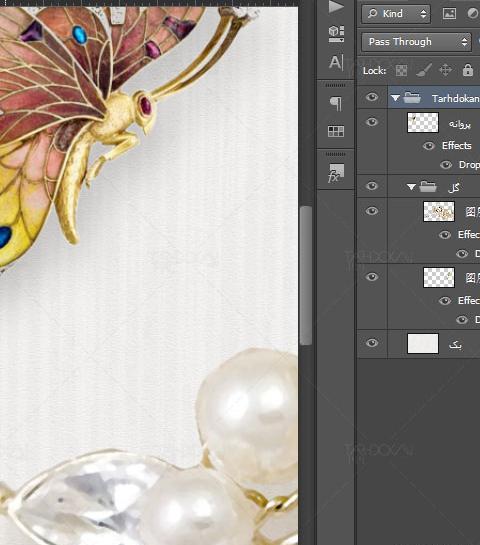The width and height of the screenshot is (480, 545).
Task: Hide the second layer in گل group
Action: (372, 277)
